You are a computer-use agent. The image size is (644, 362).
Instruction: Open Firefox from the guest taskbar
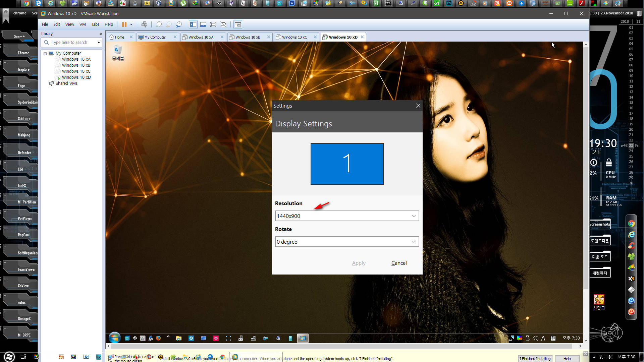click(158, 338)
